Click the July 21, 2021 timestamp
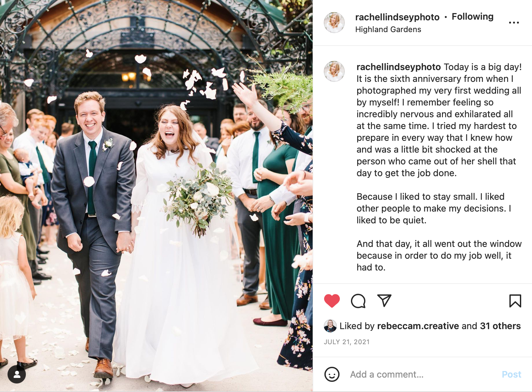This screenshot has width=532, height=392. click(347, 342)
